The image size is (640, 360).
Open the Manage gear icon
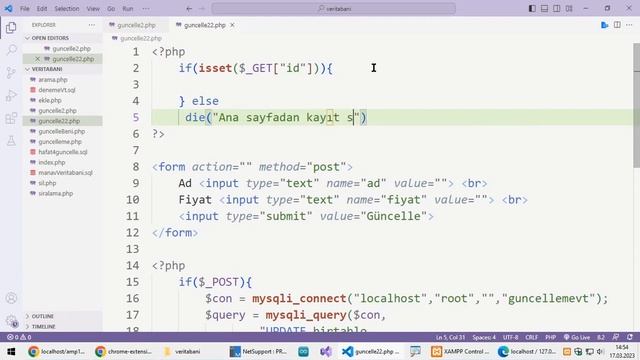(x=11, y=321)
